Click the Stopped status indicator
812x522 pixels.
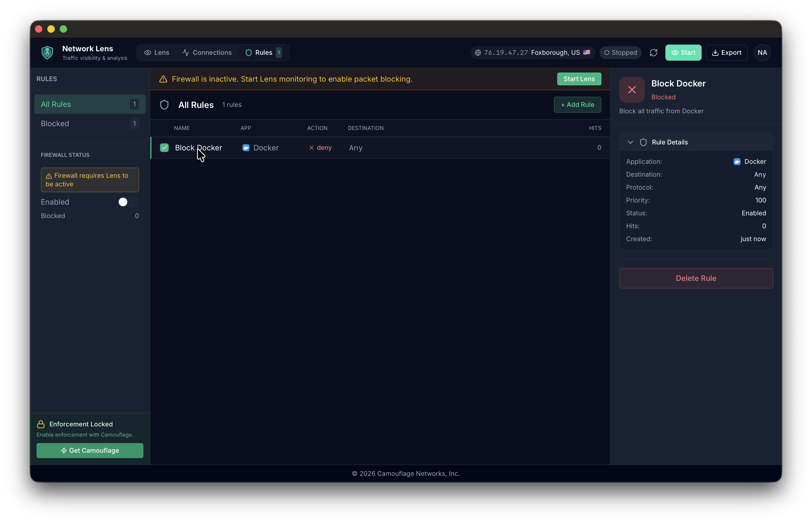pyautogui.click(x=621, y=53)
